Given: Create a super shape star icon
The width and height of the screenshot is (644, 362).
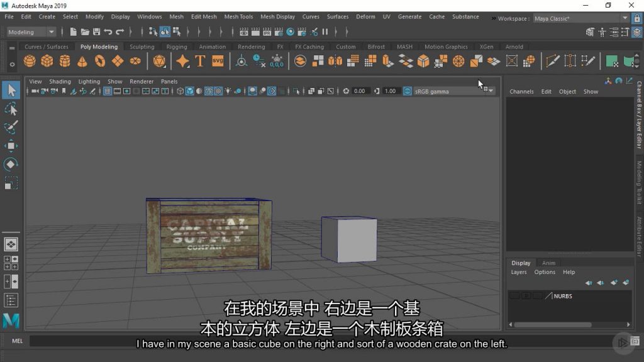Looking at the screenshot, I should [x=182, y=61].
